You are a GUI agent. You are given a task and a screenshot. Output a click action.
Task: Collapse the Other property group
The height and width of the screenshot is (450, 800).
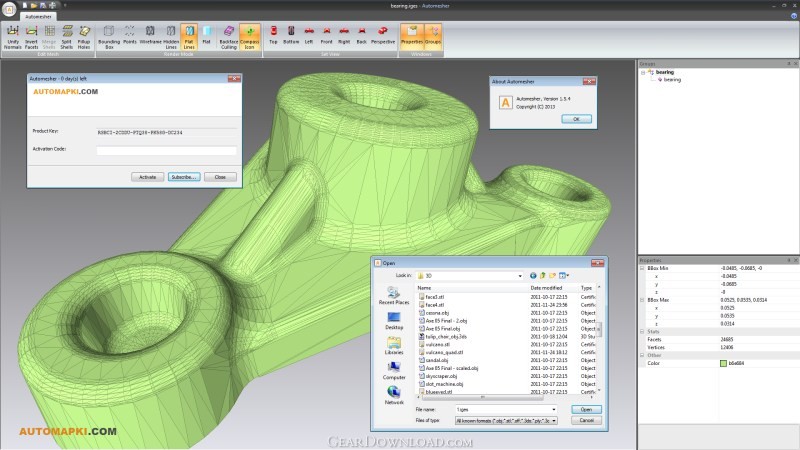(x=642, y=355)
